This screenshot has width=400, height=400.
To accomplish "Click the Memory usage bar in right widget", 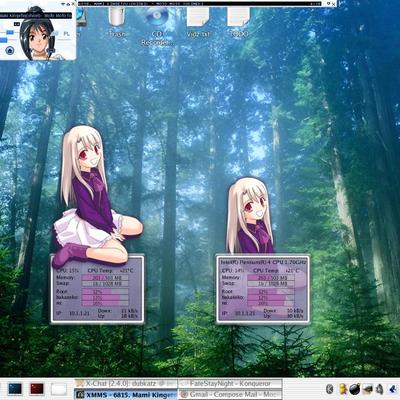I will click(x=271, y=278).
